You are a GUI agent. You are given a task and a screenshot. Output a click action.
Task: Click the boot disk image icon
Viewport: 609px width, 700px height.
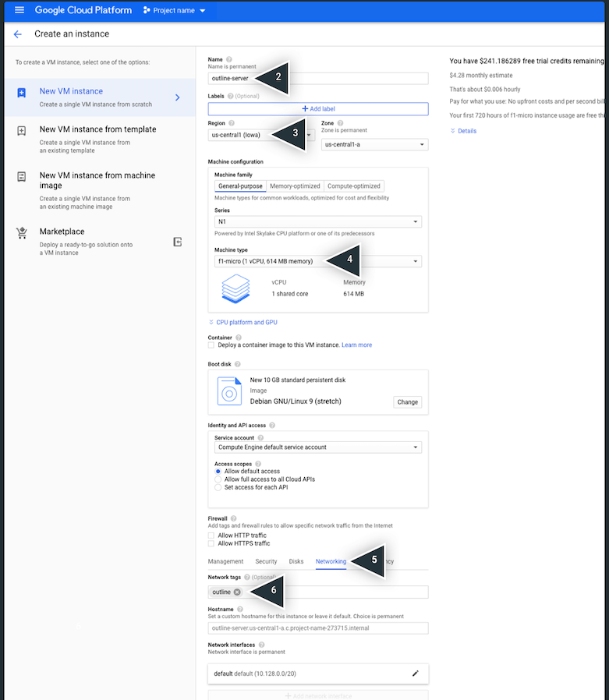click(x=229, y=391)
